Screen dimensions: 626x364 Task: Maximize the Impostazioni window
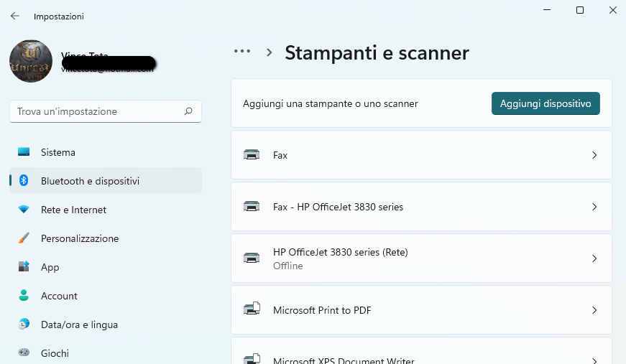coord(580,10)
